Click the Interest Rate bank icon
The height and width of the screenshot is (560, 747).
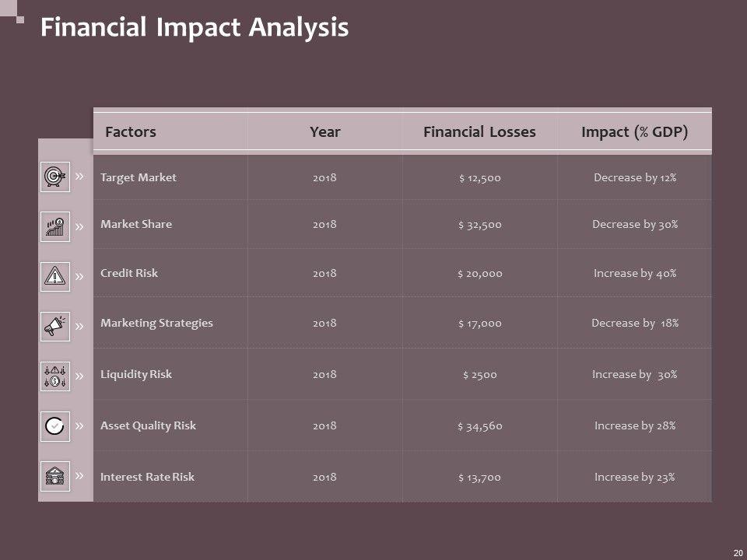tap(54, 476)
